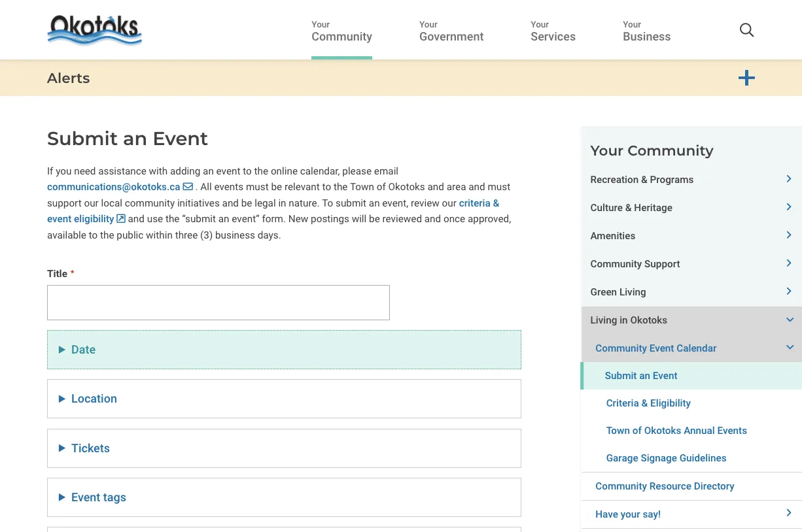Expand chevron beside Recreation & Programs
Image resolution: width=802 pixels, height=532 pixels.
click(x=789, y=178)
